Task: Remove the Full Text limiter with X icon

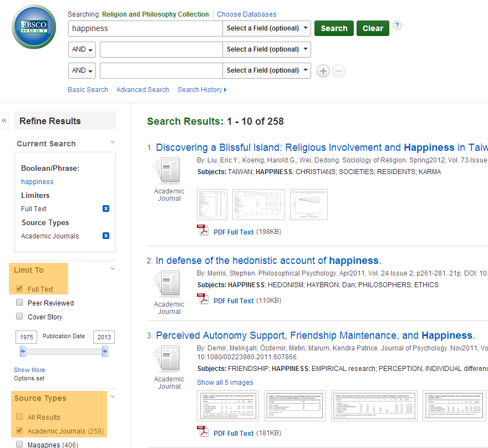Action: click(106, 208)
